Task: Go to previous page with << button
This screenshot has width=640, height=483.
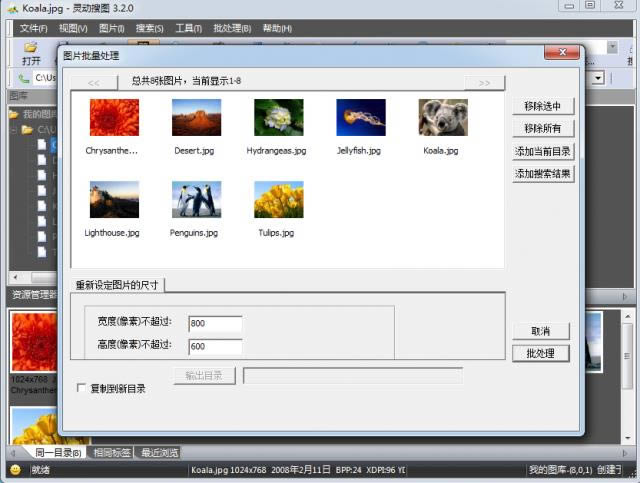Action: point(93,83)
